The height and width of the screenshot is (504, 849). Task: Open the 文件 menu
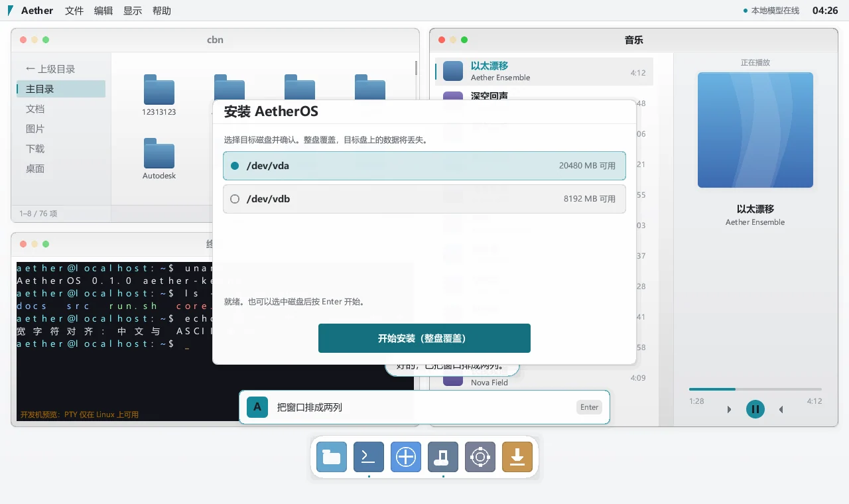click(x=74, y=11)
